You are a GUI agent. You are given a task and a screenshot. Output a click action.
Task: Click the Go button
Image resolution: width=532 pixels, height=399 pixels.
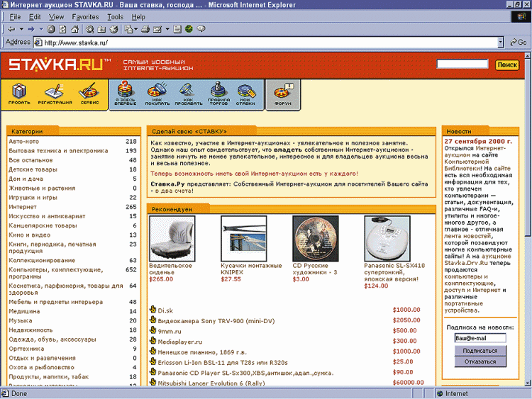[519, 43]
